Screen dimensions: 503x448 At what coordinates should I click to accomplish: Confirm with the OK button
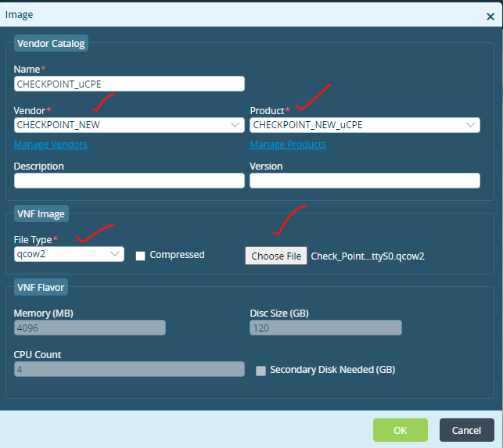401,430
